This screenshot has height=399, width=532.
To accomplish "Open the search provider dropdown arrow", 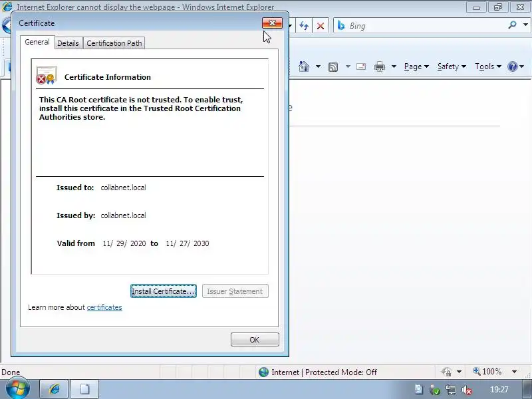I will 525,25.
